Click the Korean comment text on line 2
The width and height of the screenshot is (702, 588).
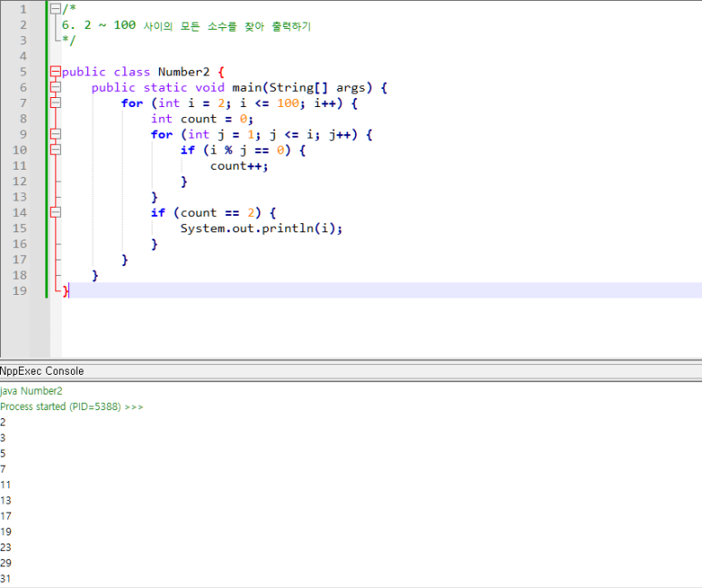click(227, 26)
